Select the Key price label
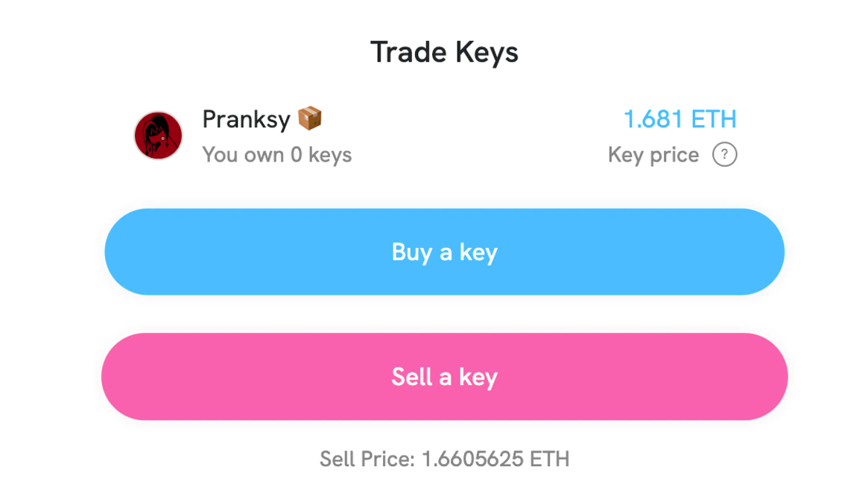The image size is (868, 490). [x=653, y=155]
